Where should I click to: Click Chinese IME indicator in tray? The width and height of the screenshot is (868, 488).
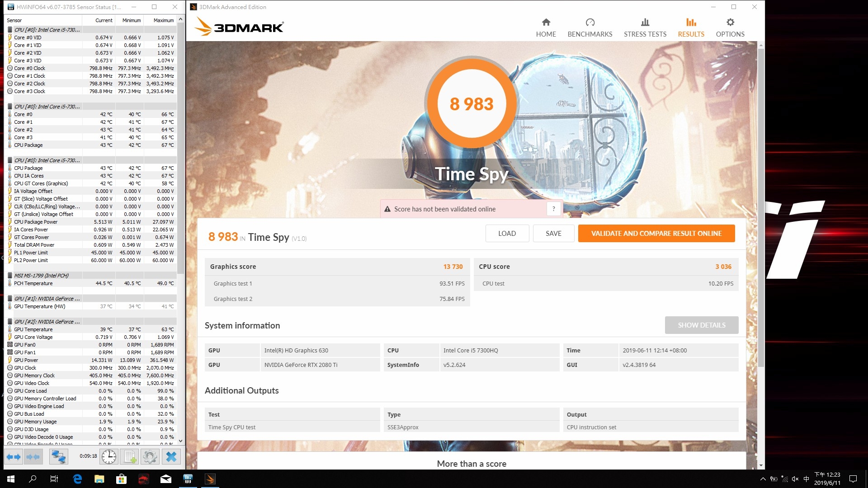tap(806, 479)
